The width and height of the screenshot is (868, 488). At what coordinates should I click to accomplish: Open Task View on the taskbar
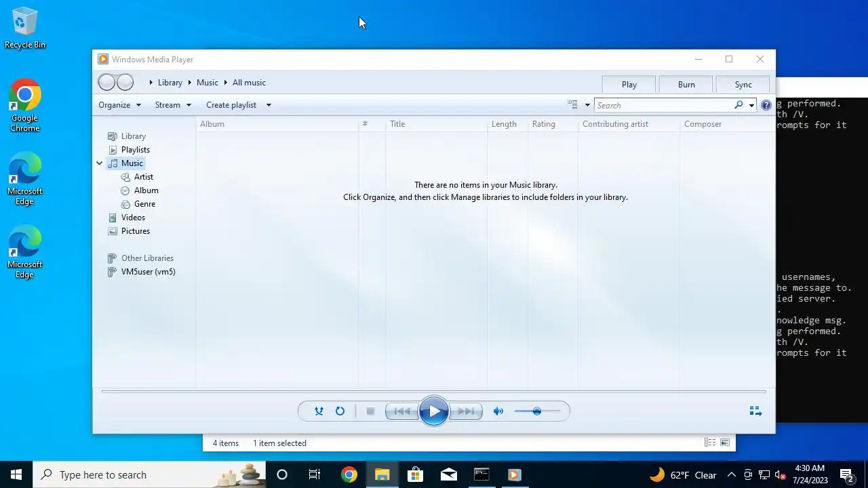pos(315,474)
